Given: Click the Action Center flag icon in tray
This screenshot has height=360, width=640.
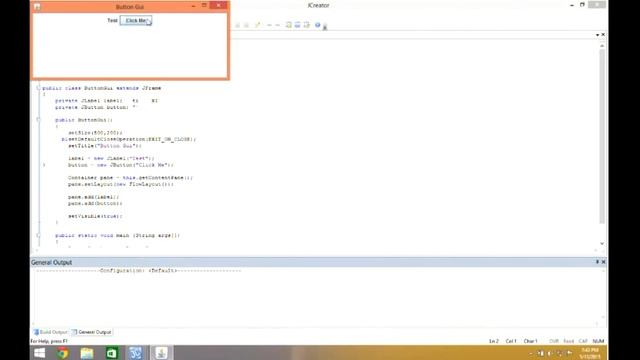Looking at the screenshot, I should coord(569,353).
